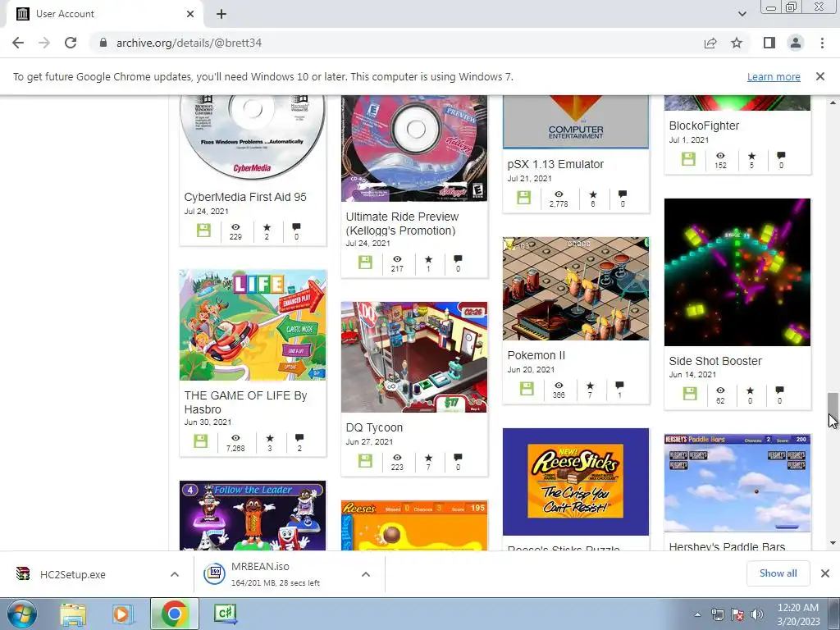Click Follow the Leader game thumbnail

pos(253,515)
